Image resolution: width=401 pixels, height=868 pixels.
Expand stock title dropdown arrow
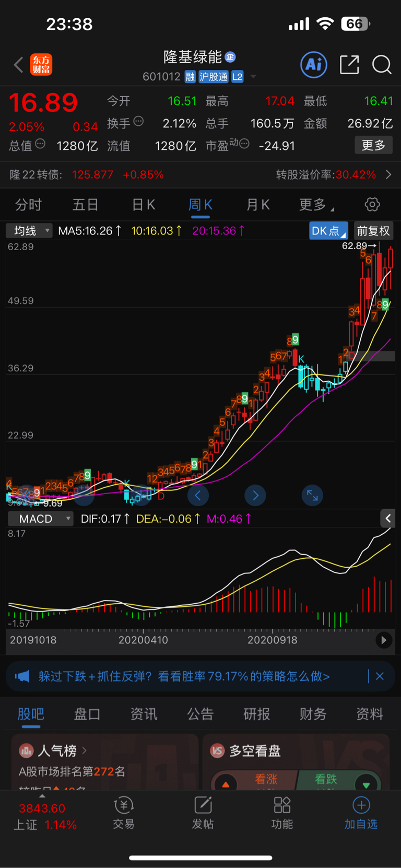(253, 77)
